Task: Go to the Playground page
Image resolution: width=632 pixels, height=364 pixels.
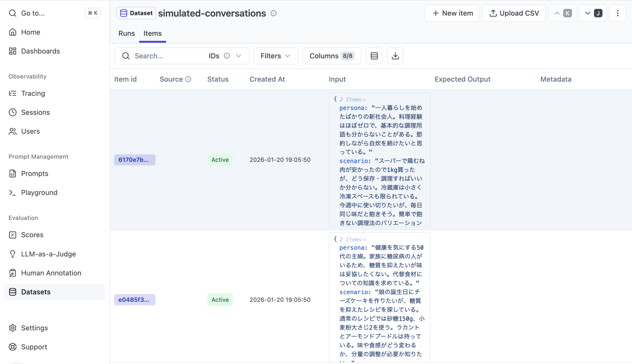Action: (39, 193)
